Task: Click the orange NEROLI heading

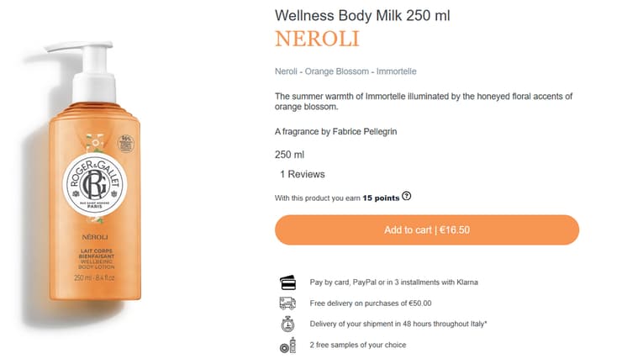Action: click(317, 40)
